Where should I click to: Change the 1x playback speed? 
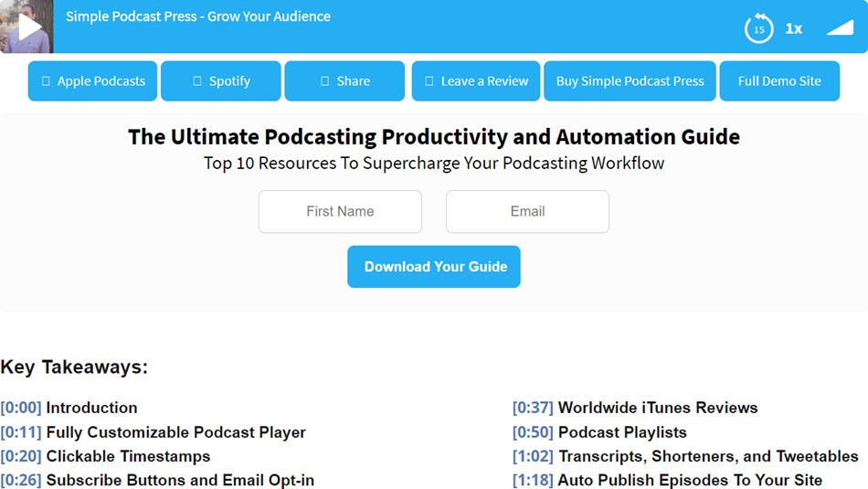(793, 29)
